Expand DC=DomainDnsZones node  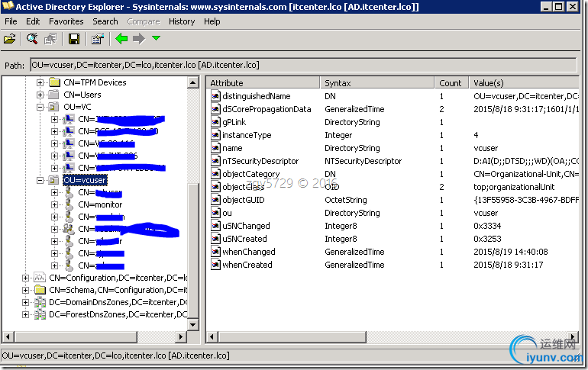(x=25, y=302)
